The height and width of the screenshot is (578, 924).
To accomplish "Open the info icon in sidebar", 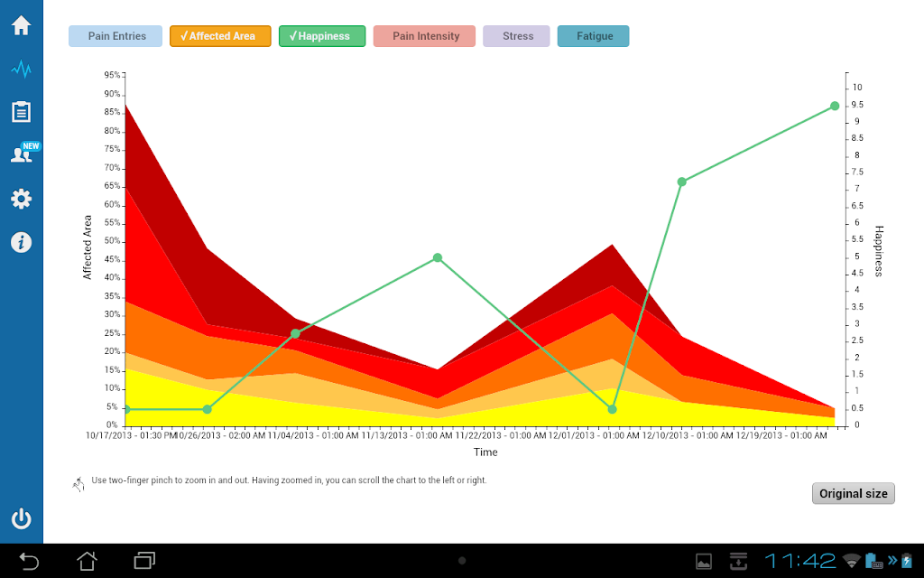I will pos(22,242).
